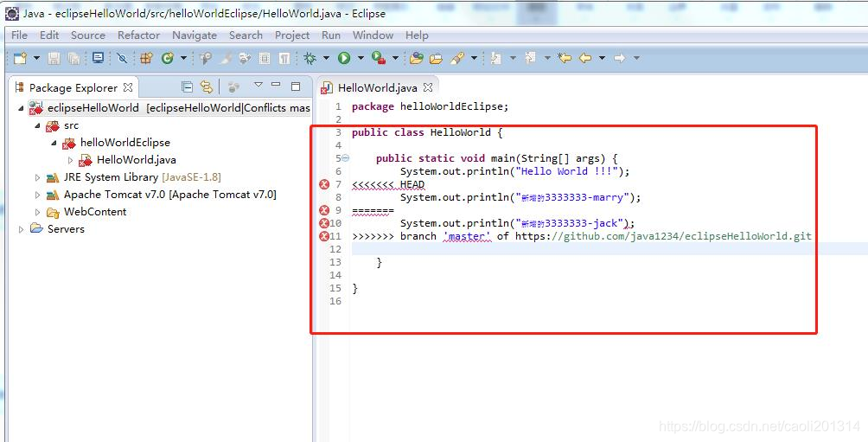This screenshot has width=868, height=442.
Task: Open the Help menu
Action: tap(417, 35)
